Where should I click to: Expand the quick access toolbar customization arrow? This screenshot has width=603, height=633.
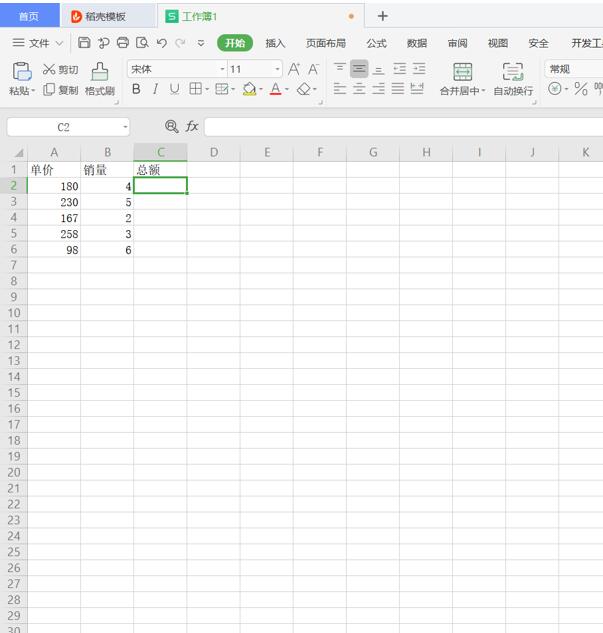pyautogui.click(x=201, y=43)
